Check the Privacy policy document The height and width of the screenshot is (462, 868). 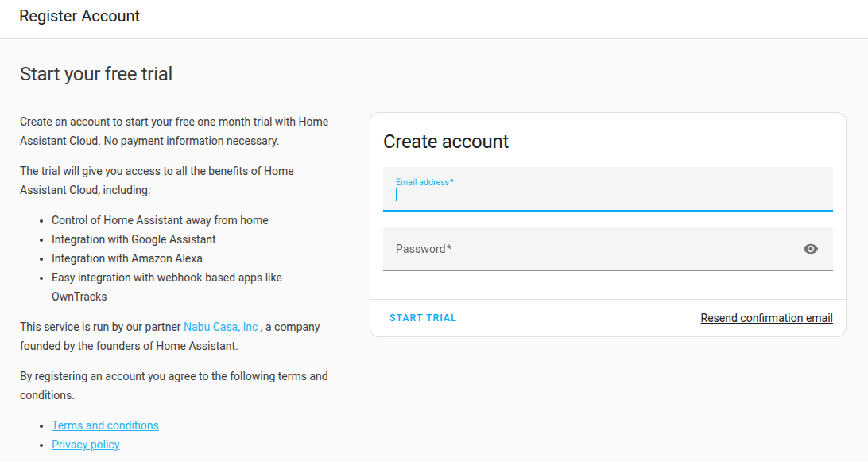tap(85, 445)
